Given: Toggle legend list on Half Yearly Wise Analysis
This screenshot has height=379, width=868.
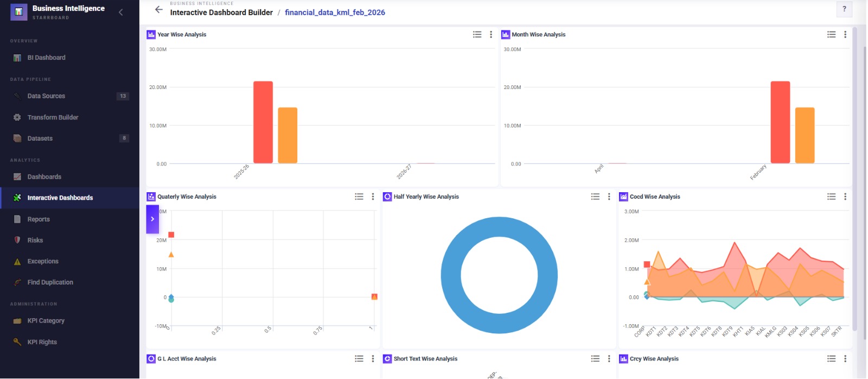Looking at the screenshot, I should (x=596, y=197).
